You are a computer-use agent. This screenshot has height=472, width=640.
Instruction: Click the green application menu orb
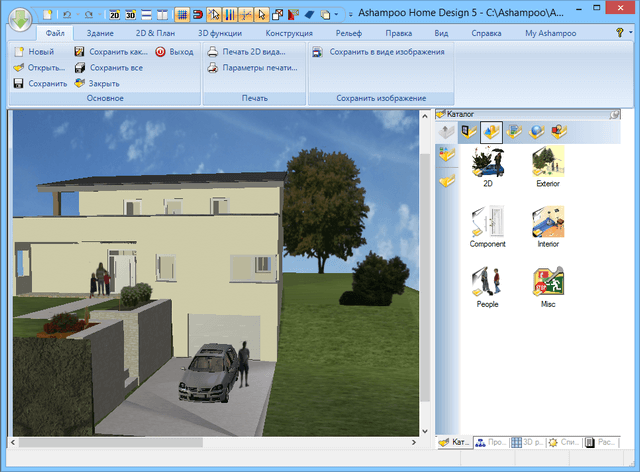(x=23, y=20)
